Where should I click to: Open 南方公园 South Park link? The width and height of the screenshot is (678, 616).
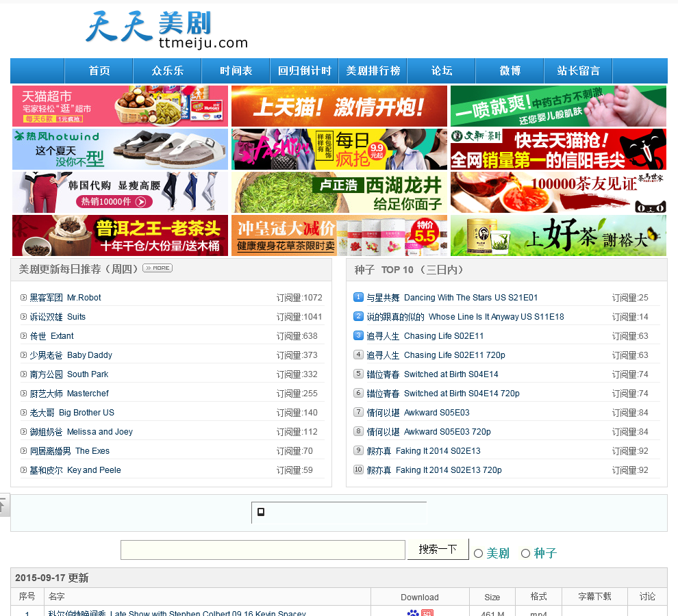pyautogui.click(x=68, y=374)
